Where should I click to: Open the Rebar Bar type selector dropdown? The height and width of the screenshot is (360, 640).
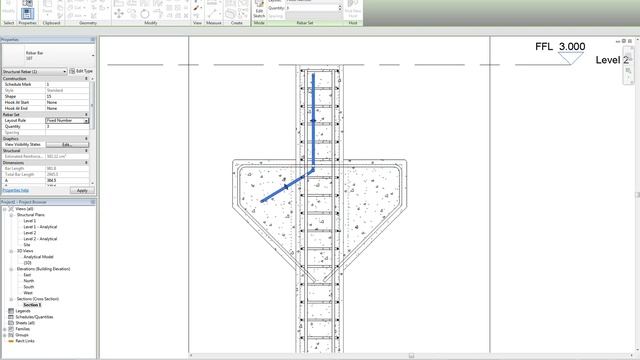pyautogui.click(x=48, y=56)
